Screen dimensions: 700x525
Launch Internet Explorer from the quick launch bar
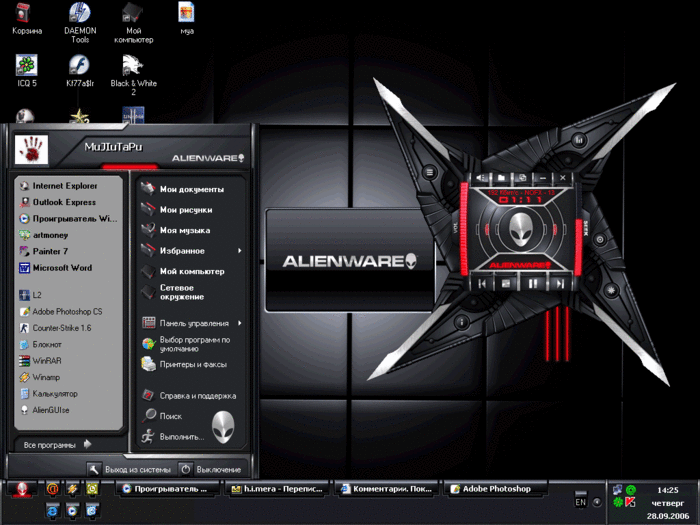tap(53, 510)
